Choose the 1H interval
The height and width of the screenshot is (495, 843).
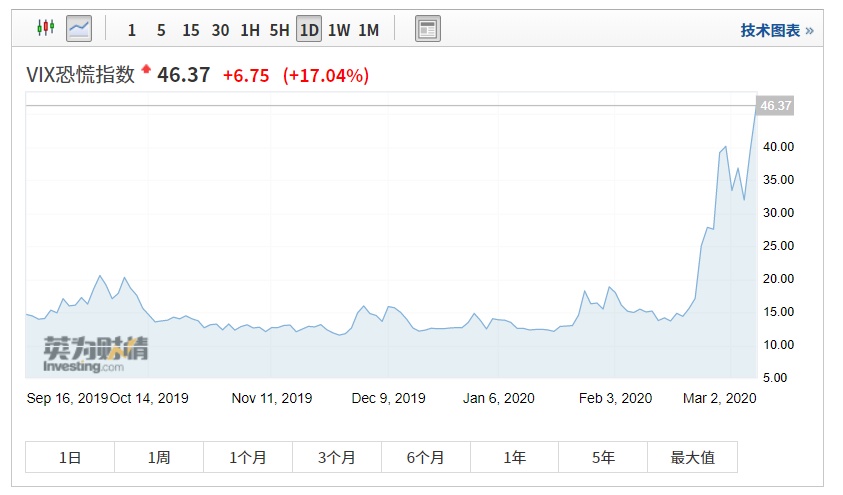(x=250, y=30)
